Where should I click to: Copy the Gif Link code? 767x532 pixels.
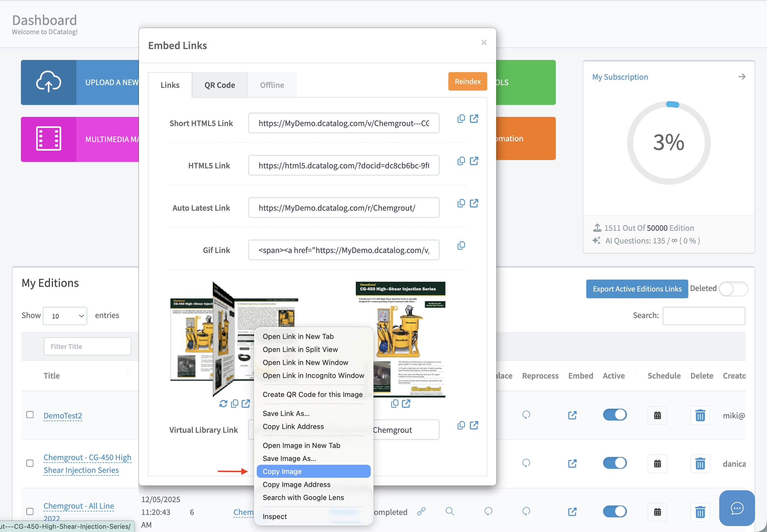[x=461, y=246]
